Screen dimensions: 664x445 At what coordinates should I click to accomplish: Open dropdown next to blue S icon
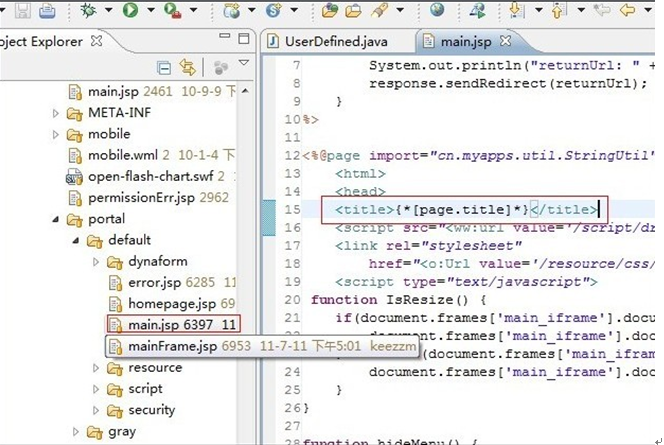coord(294,10)
